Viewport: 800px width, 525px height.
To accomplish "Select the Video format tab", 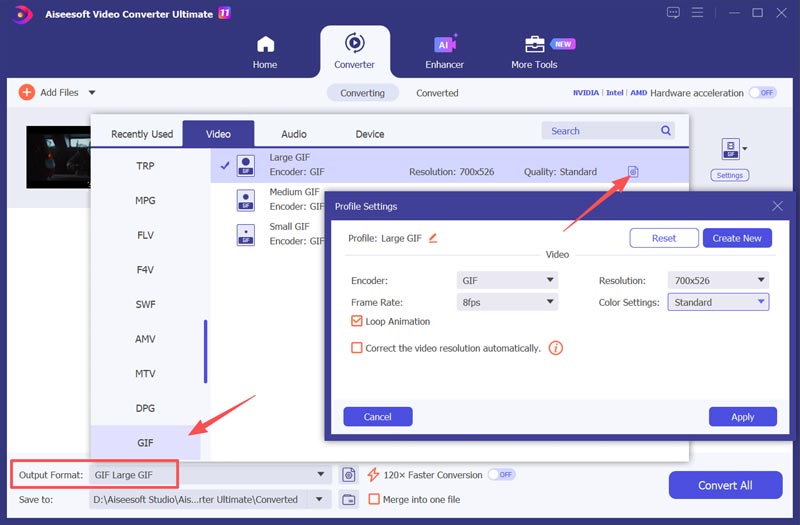I will [x=218, y=134].
